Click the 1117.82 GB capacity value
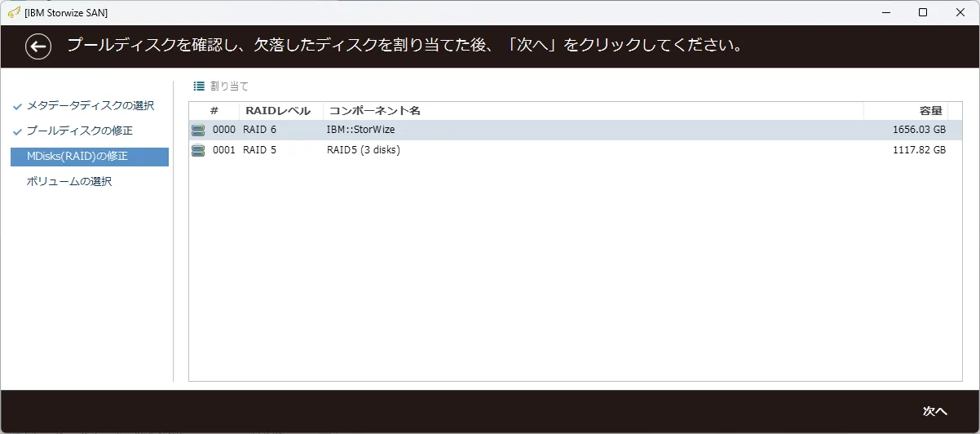The width and height of the screenshot is (980, 434). (x=919, y=150)
